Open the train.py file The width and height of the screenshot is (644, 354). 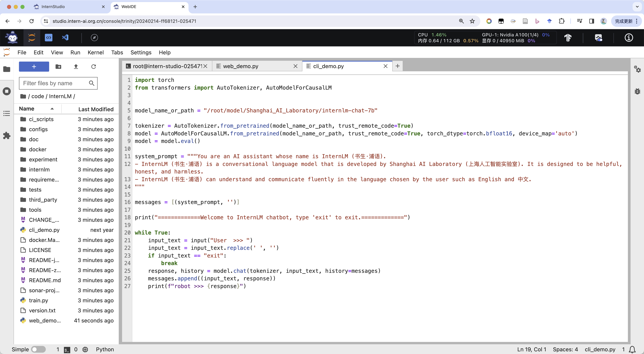tap(38, 300)
